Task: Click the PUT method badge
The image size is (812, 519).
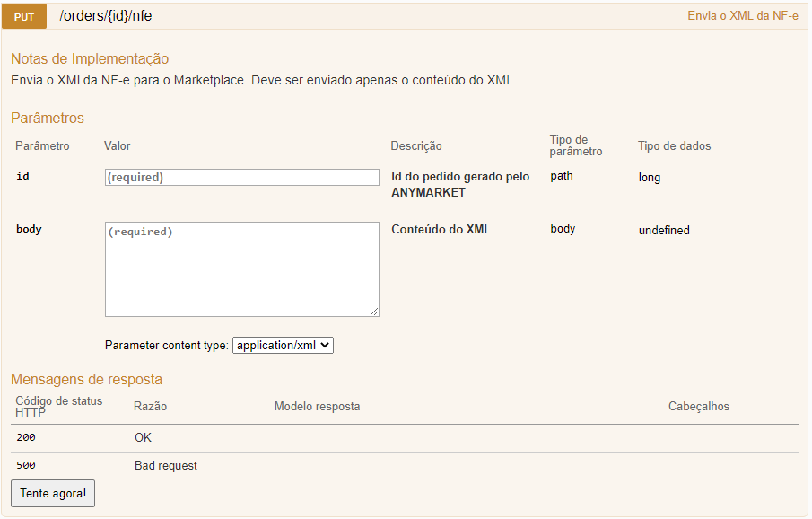Action: [x=24, y=16]
